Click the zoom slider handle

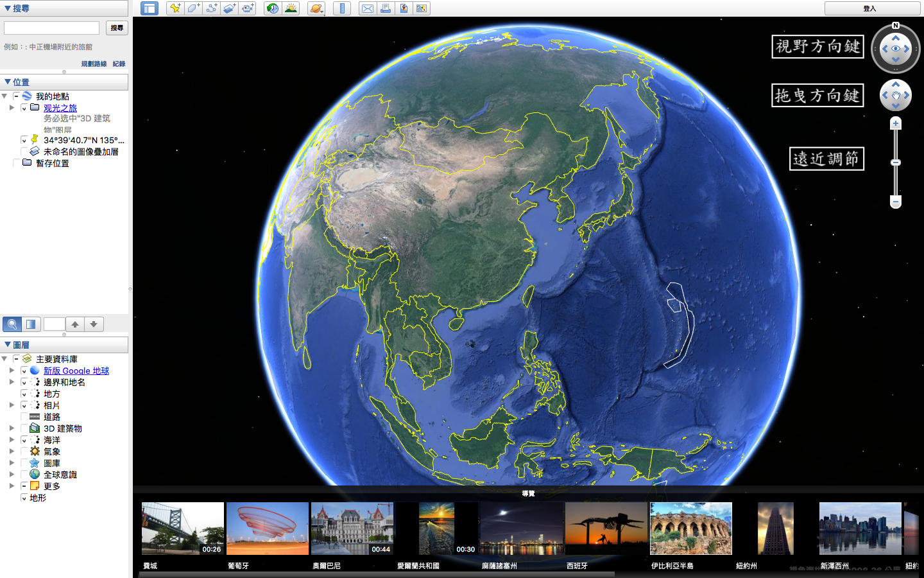896,162
